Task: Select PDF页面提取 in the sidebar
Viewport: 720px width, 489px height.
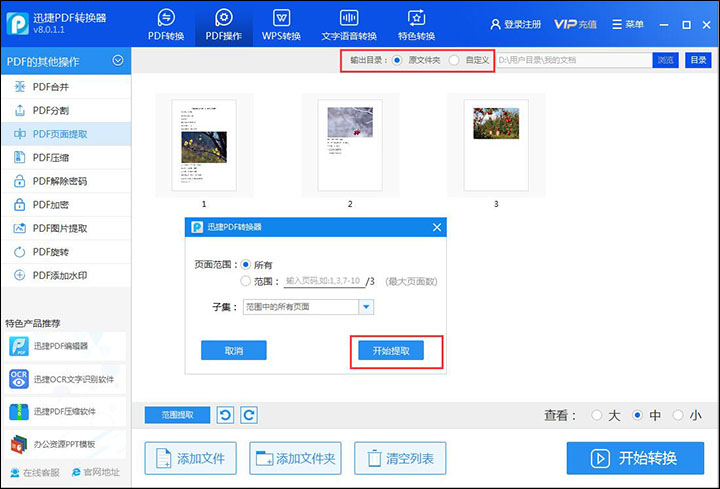Action: click(66, 134)
